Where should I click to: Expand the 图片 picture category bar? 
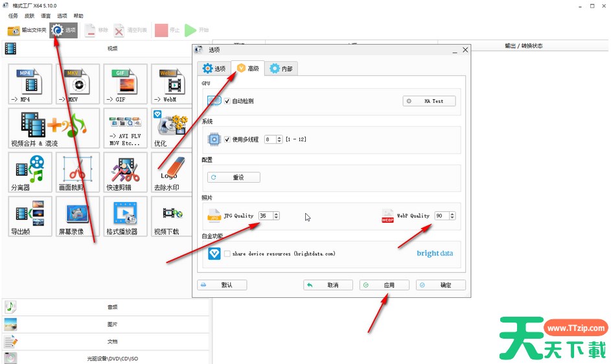pos(106,324)
